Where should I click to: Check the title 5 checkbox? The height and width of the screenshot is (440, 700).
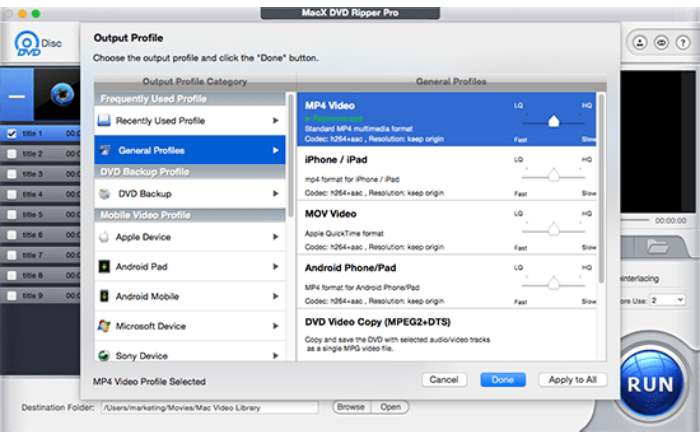[x=12, y=215]
